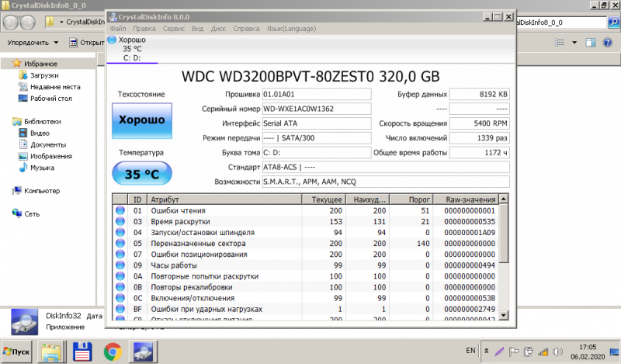
Task: Click the status orb of Запуски/остановки шпинделя row
Action: click(120, 232)
